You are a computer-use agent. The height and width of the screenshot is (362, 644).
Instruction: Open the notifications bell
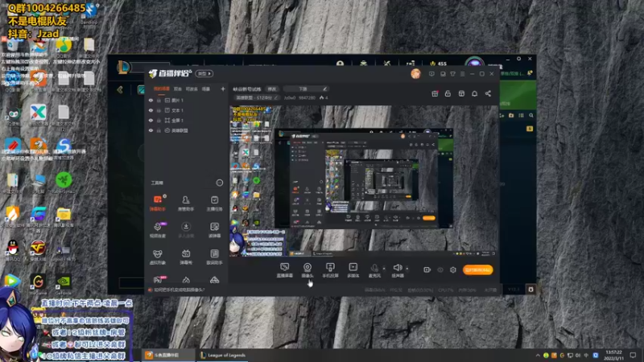[x=474, y=93]
